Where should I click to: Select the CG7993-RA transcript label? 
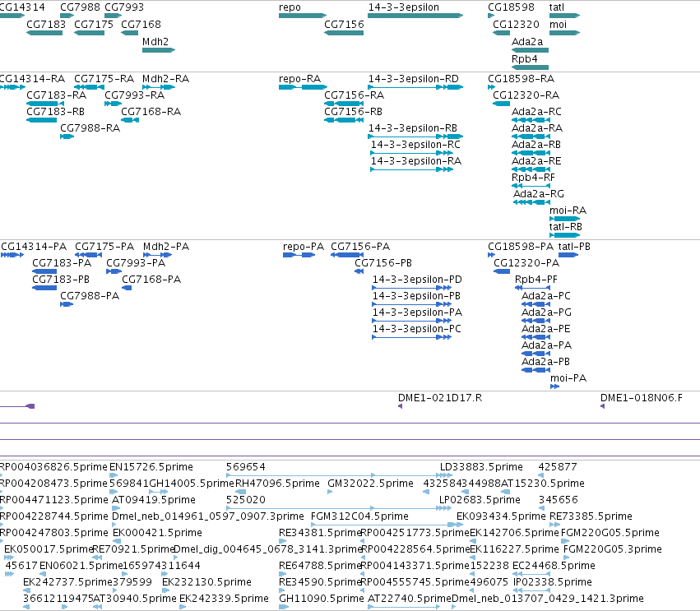[134, 95]
